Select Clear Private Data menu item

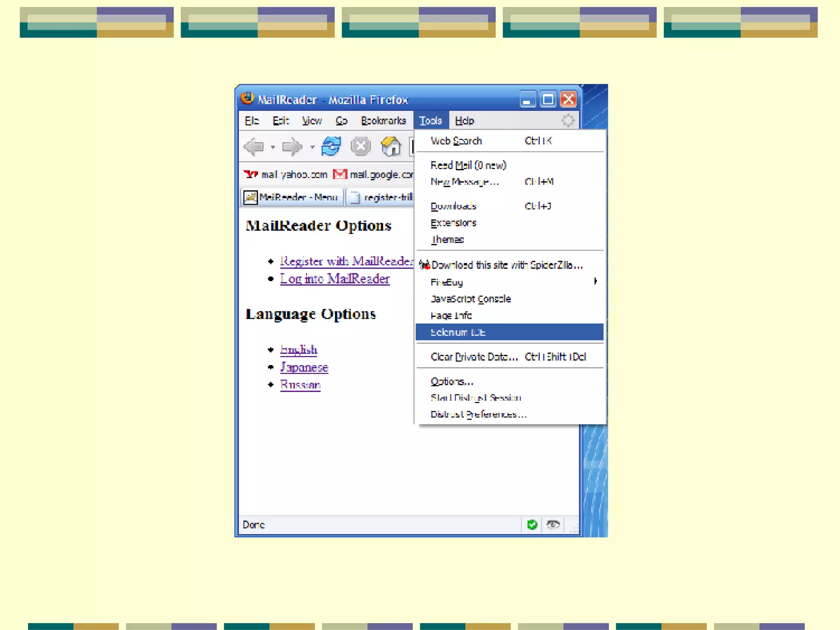[474, 357]
